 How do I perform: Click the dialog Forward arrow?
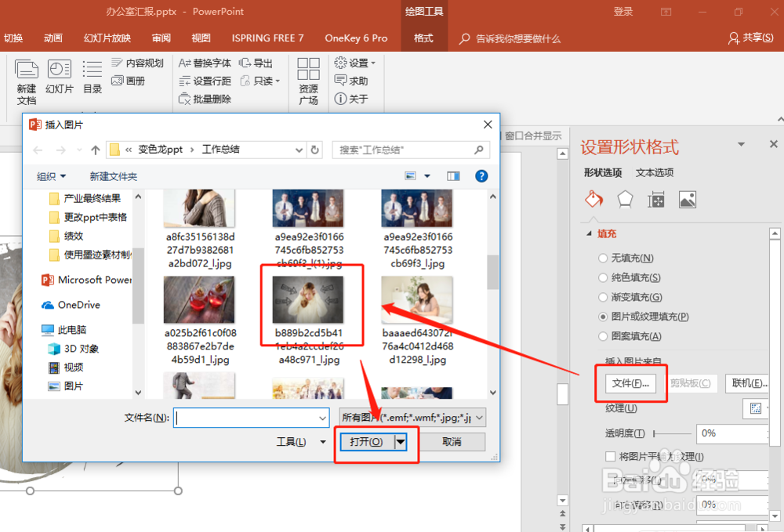61,150
